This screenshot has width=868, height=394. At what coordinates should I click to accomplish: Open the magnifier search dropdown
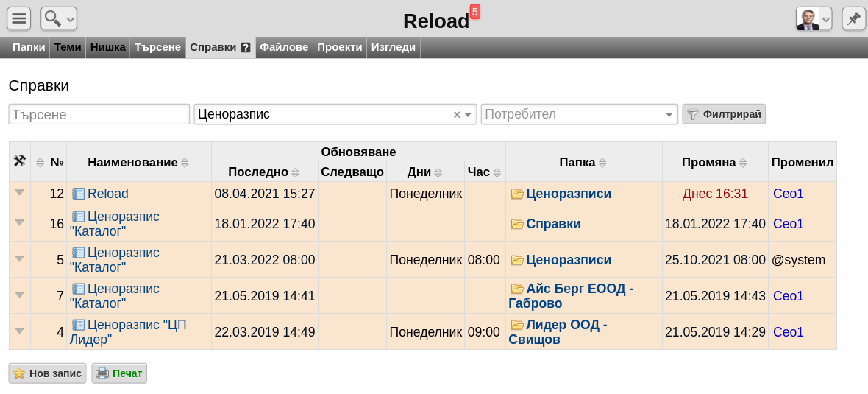point(59,19)
